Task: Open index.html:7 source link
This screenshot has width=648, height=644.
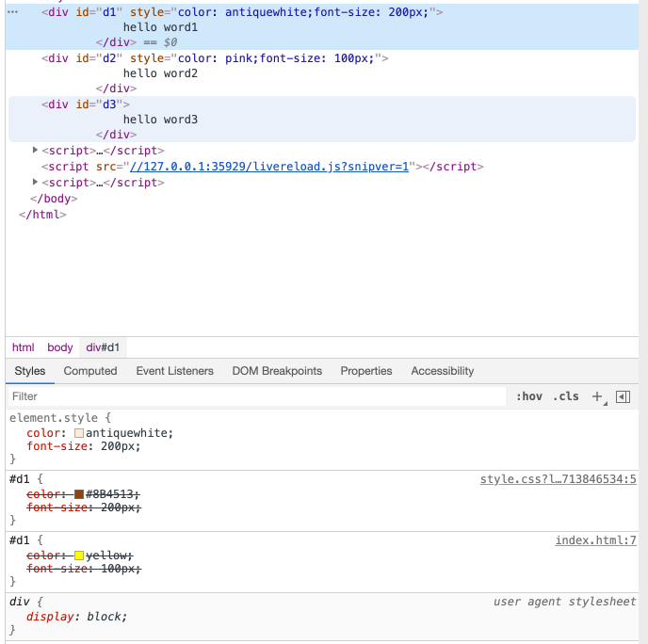Action: 595,540
